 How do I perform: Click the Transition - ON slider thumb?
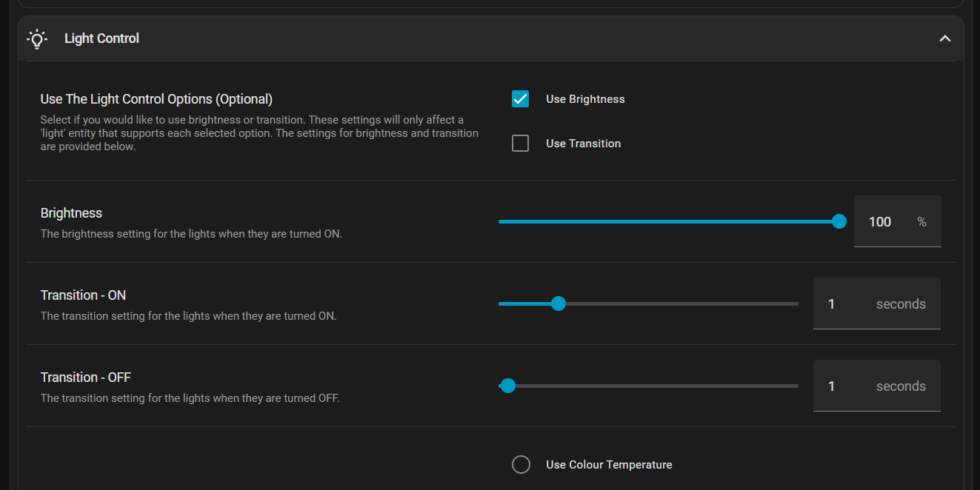559,303
